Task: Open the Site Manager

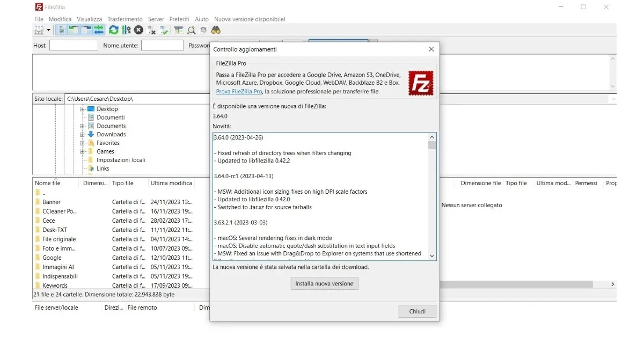Action: tap(39, 30)
